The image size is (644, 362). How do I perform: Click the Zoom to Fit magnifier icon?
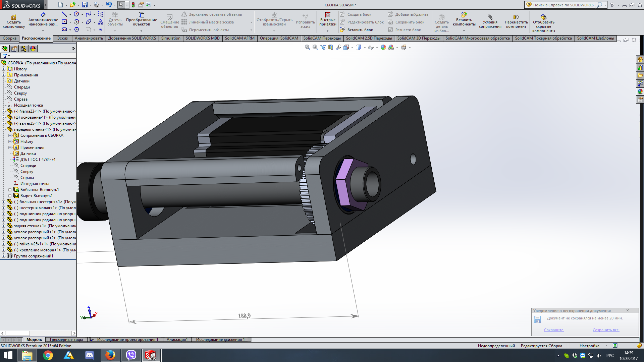click(x=307, y=48)
